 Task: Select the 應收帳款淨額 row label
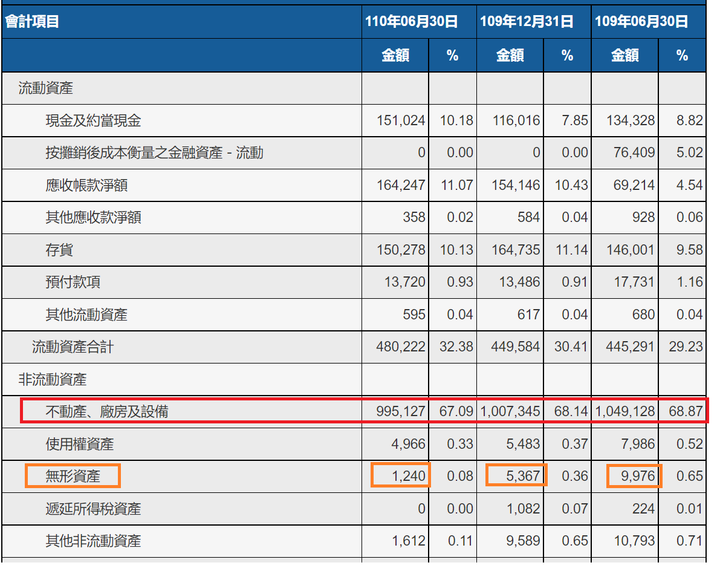coord(86,186)
